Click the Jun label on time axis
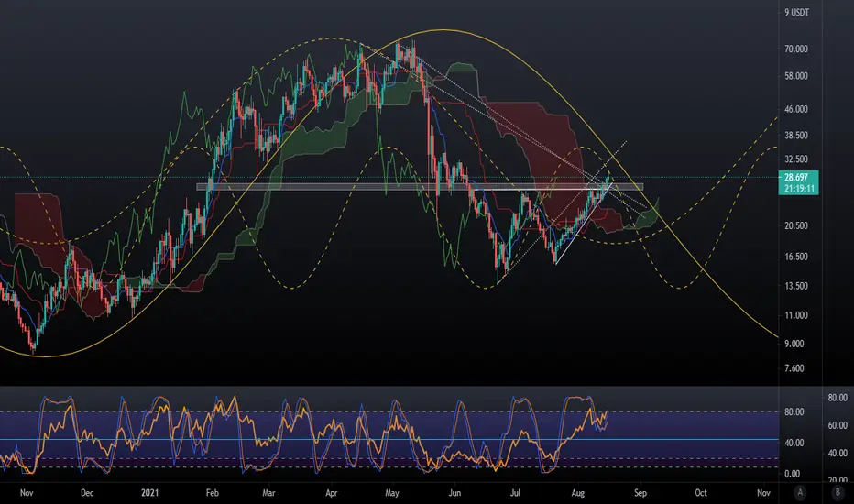Image resolution: width=854 pixels, height=504 pixels. pos(454,493)
